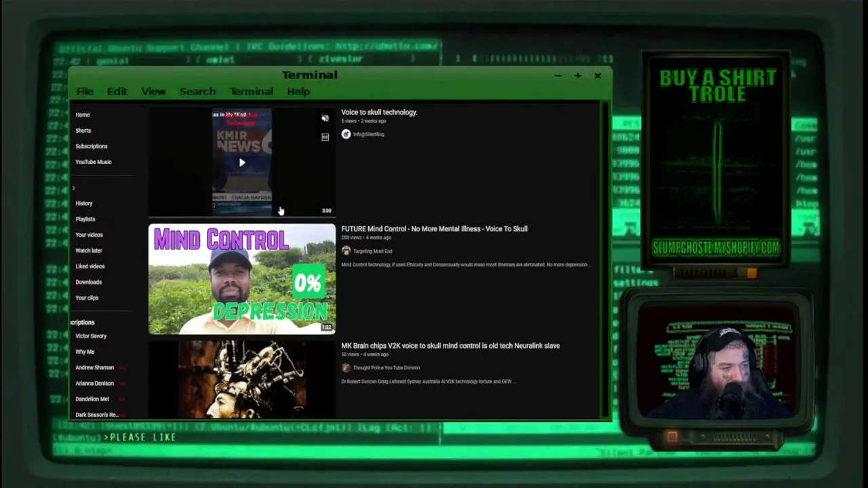Open Thought Police You Tube Division name
Viewport: 868px width, 488px height.
[387, 368]
